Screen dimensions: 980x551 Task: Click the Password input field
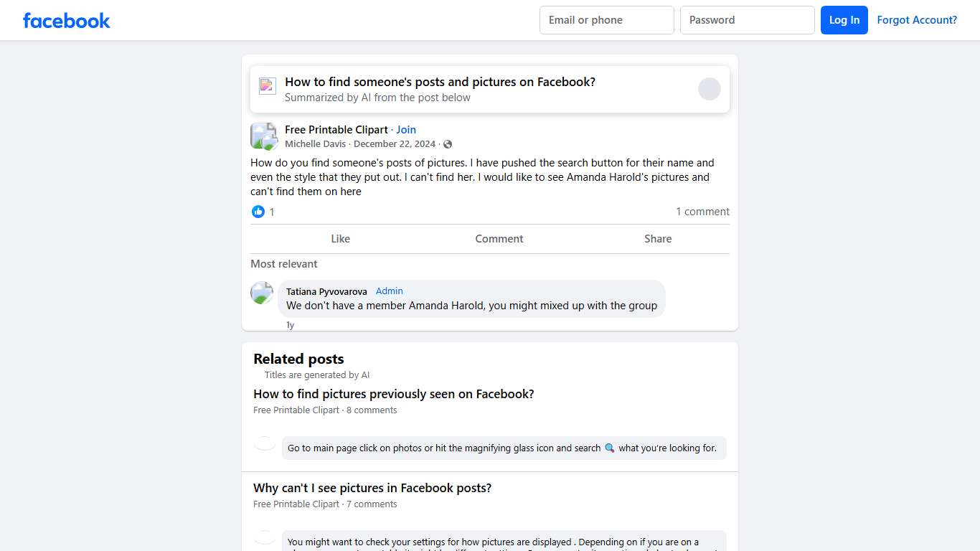click(747, 20)
